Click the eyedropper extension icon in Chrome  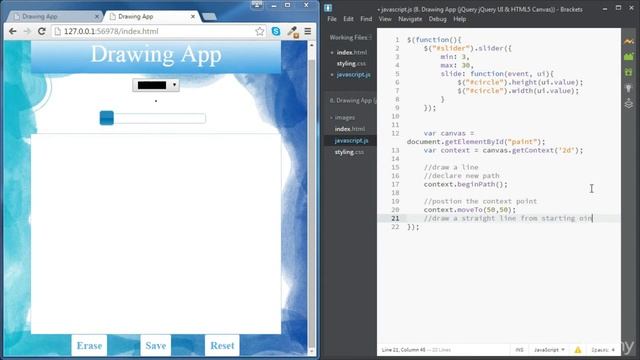coord(292,32)
